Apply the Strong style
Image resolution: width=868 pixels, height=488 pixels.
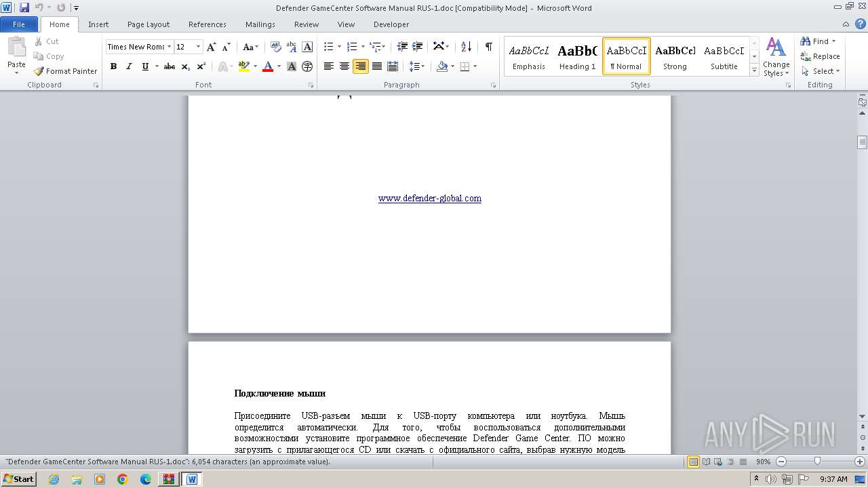(675, 56)
